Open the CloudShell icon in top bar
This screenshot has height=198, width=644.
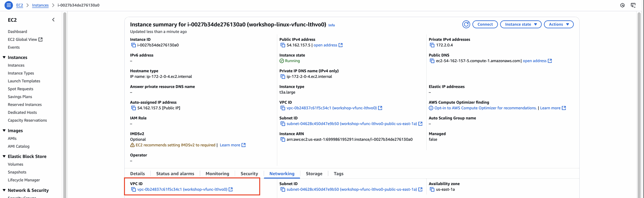[633, 5]
